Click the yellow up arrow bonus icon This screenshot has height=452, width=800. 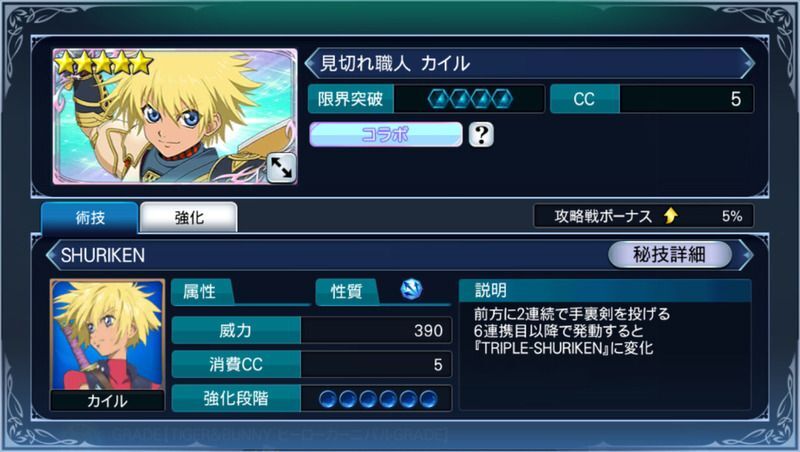[x=671, y=216]
